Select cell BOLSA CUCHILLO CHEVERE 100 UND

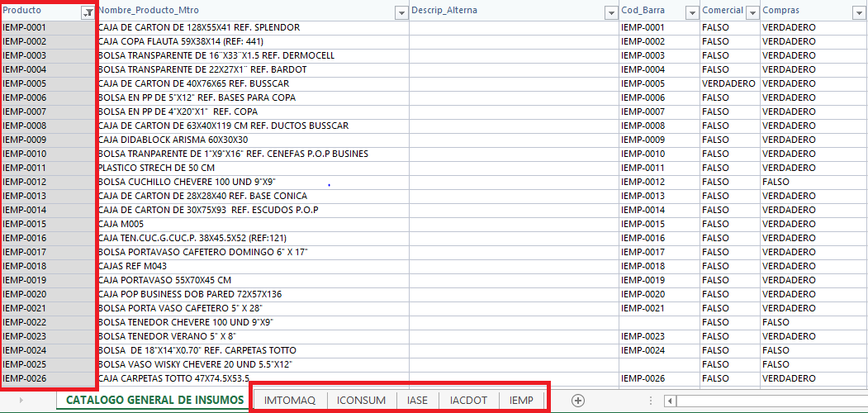tap(253, 183)
